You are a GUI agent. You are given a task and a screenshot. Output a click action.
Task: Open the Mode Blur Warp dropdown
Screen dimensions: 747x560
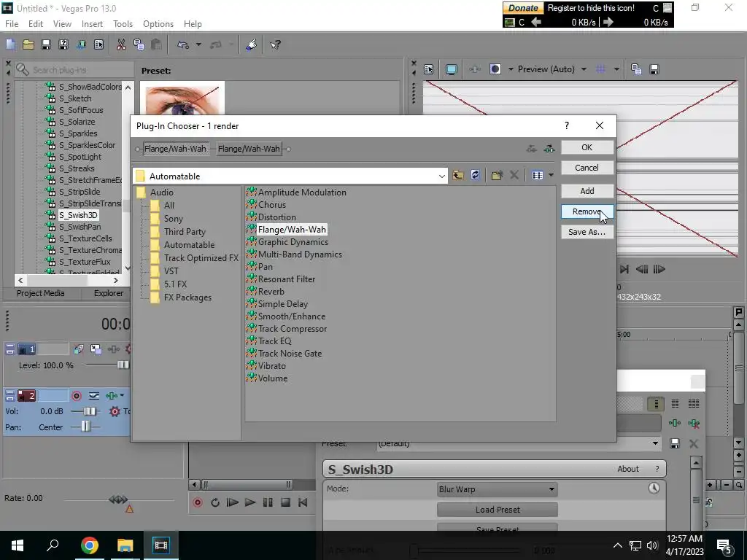497,489
